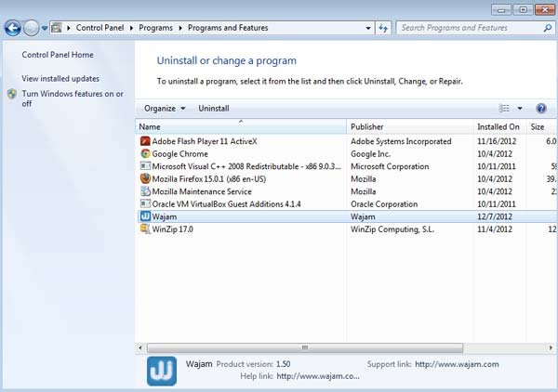558x392 pixels.
Task: Click the Control Panel icon in address bar
Action: click(x=57, y=28)
